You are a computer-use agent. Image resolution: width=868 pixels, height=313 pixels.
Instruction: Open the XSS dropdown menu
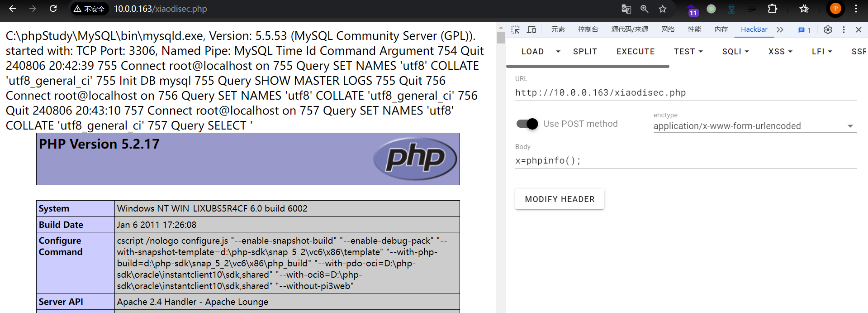point(780,52)
